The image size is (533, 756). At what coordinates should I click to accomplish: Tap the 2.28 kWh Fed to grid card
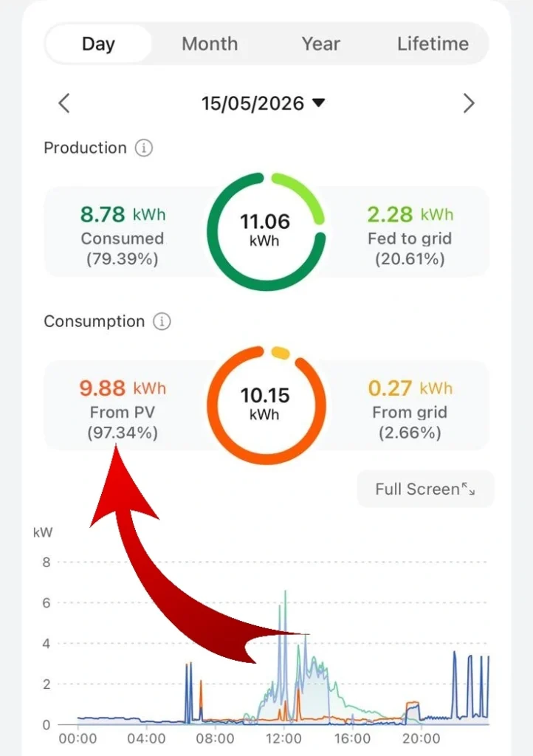pos(410,231)
